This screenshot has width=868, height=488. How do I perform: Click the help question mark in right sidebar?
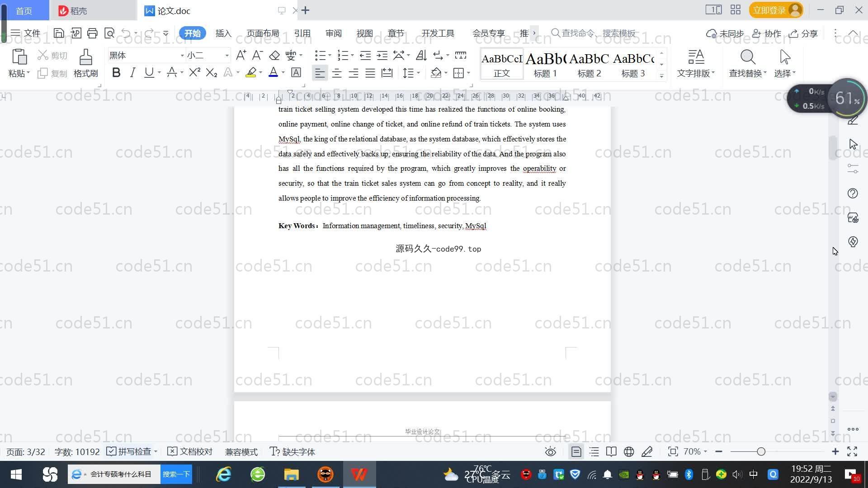point(853,193)
